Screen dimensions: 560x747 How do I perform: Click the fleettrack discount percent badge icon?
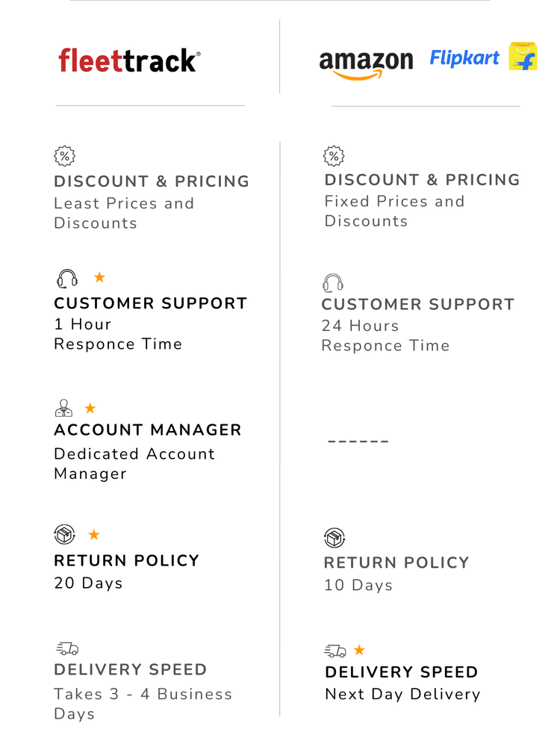tap(65, 155)
